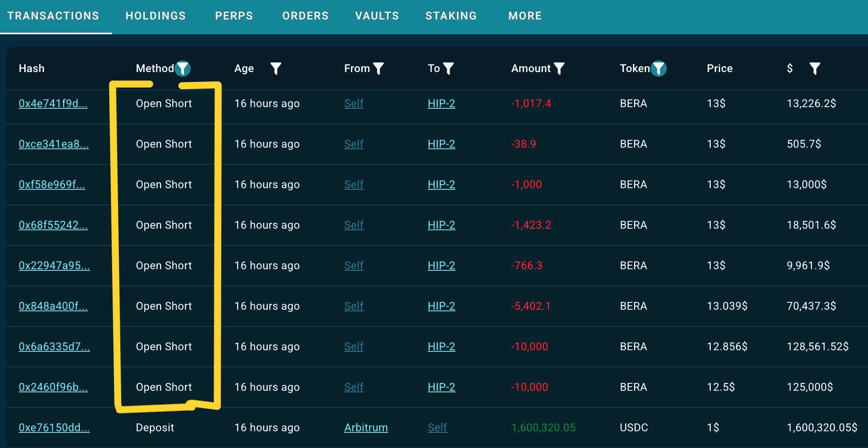868x448 pixels.
Task: Click the -1,017.4 amount value
Action: point(531,104)
